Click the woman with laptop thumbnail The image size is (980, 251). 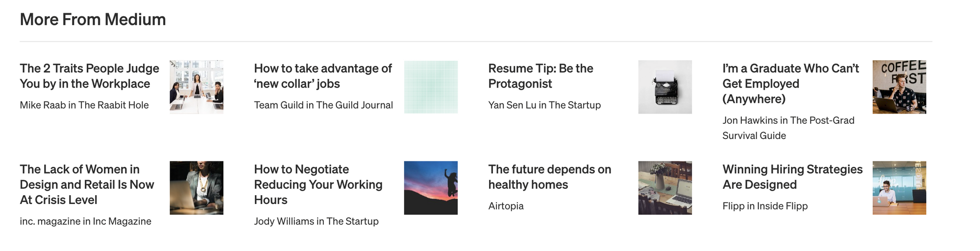point(196,188)
